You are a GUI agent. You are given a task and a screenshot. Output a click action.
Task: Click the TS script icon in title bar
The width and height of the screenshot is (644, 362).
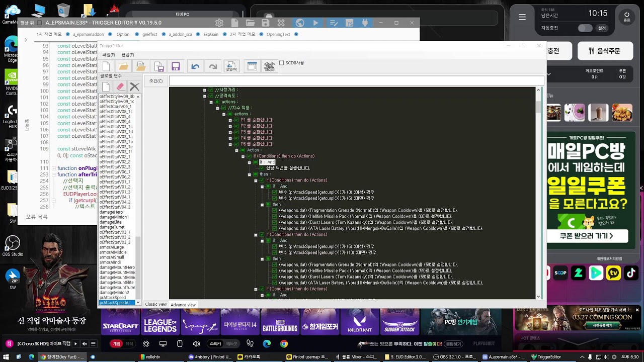[350, 23]
